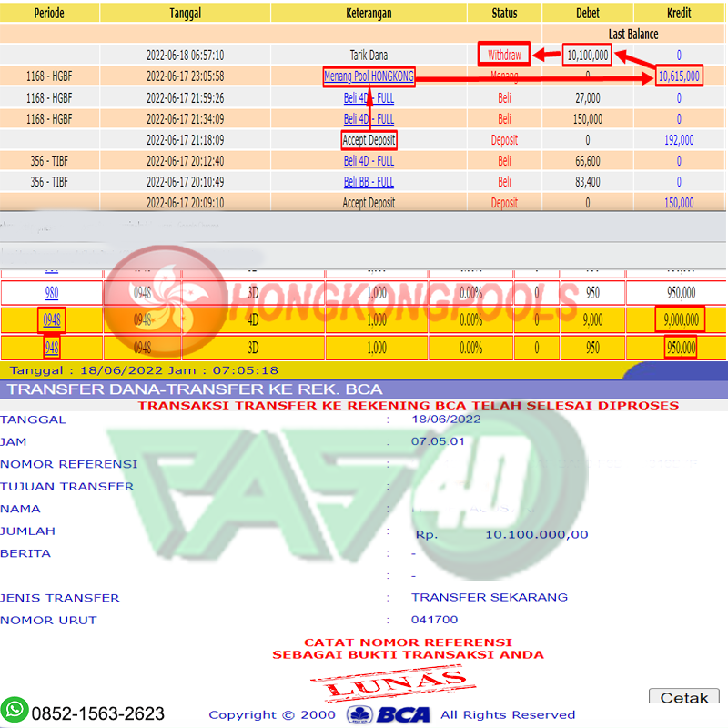
Task: Click Accept Deposit at 20:09:10
Action: (x=369, y=203)
